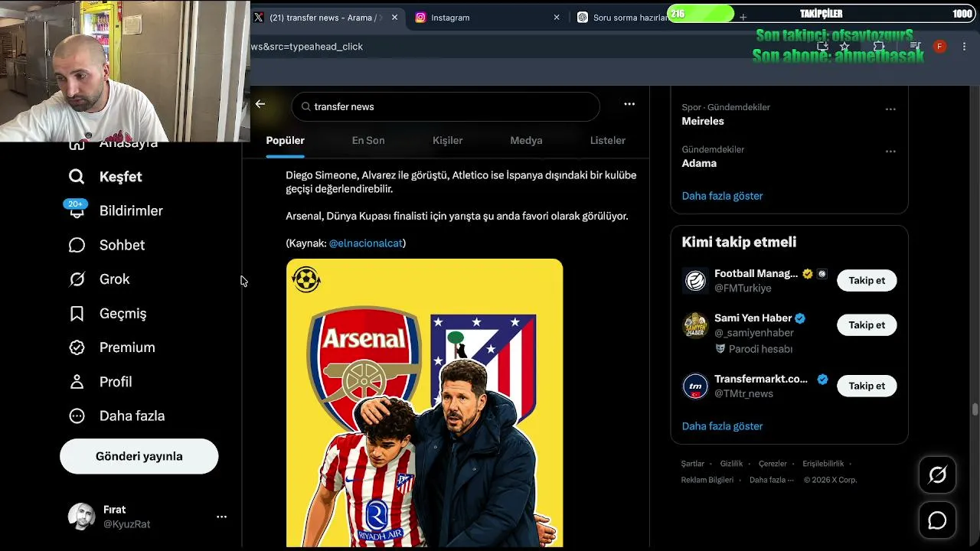
Task: Go back using the arrow beside search
Action: [260, 104]
